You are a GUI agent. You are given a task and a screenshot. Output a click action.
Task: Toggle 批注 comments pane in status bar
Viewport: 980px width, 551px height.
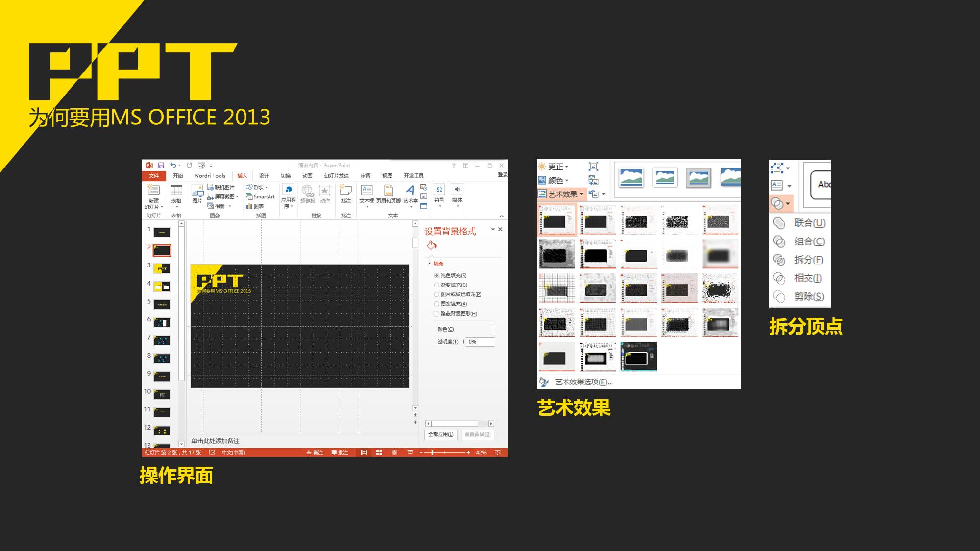(340, 453)
